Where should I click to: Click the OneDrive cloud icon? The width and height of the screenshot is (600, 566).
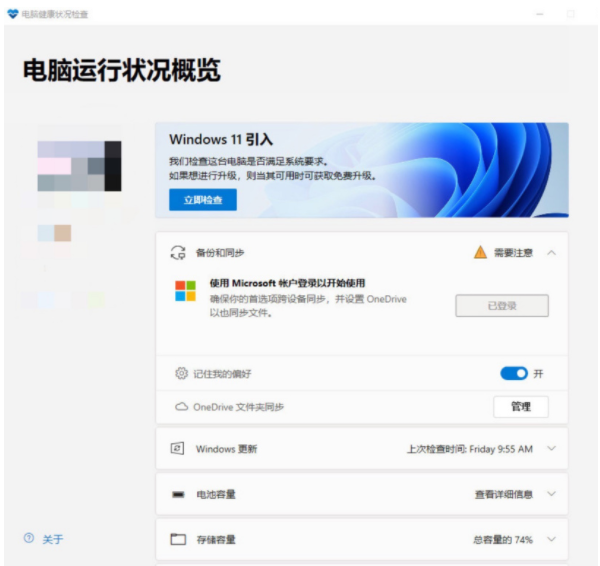coord(181,407)
